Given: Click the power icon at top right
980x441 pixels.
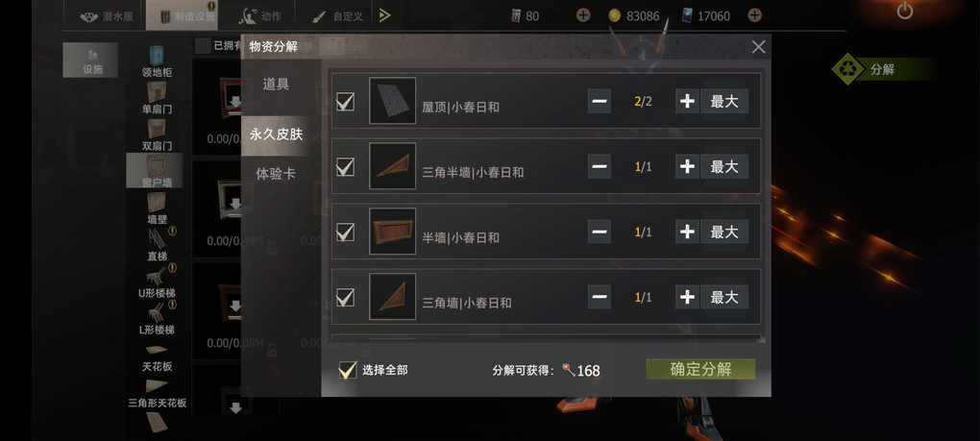Looking at the screenshot, I should point(904,11).
